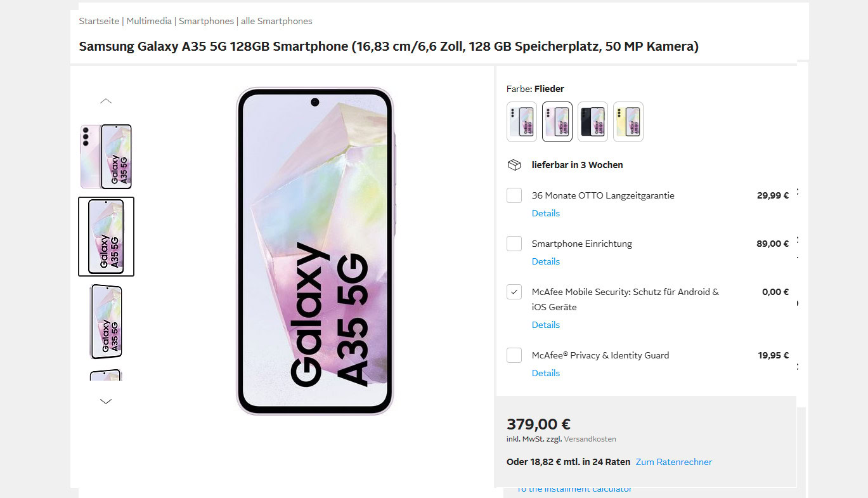
Task: Choose the dark navy color swatch
Action: click(593, 122)
